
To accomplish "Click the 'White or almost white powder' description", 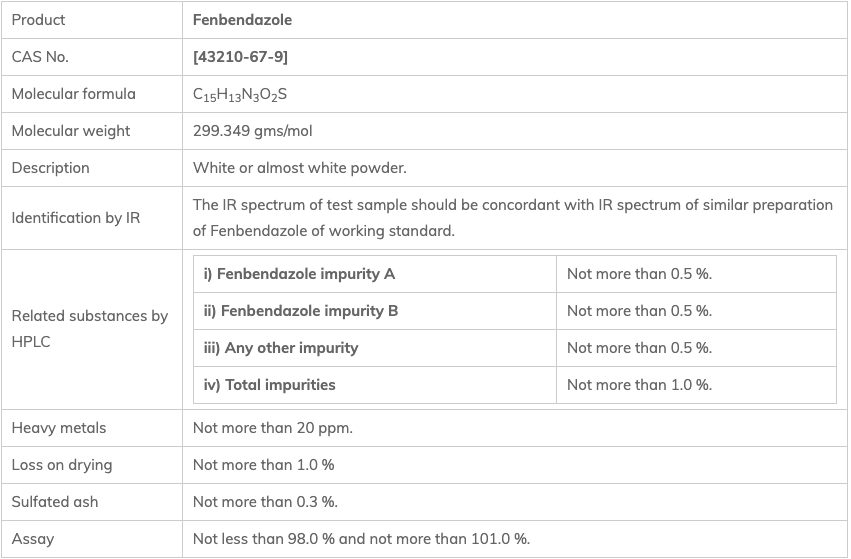I will 299,168.
